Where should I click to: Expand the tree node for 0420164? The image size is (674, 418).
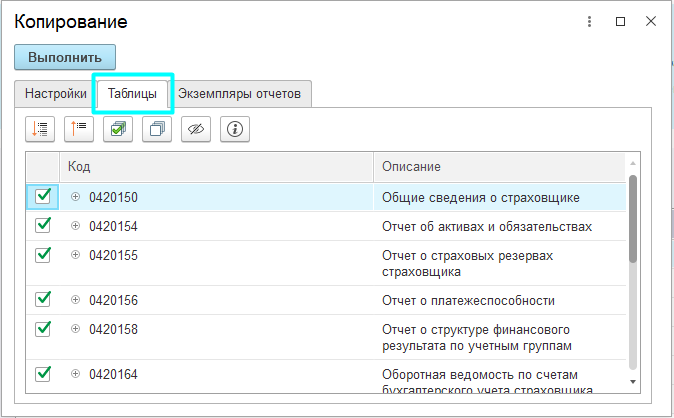75,374
